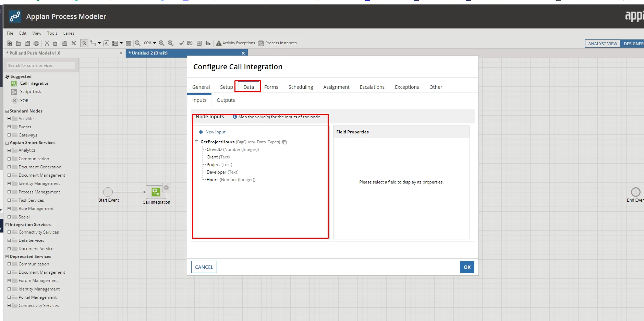Select the Hours input field
Image resolution: width=644 pixels, height=321 pixels.
coord(231,180)
